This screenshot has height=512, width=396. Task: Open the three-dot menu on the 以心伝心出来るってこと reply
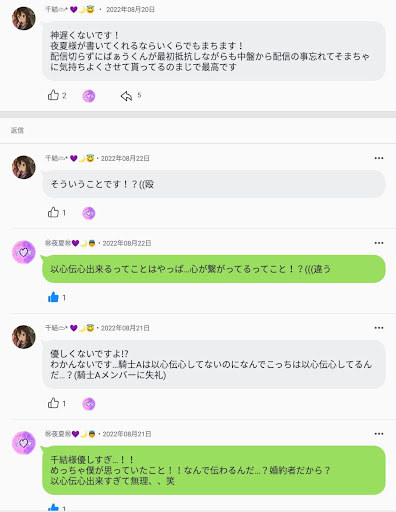pyautogui.click(x=379, y=243)
